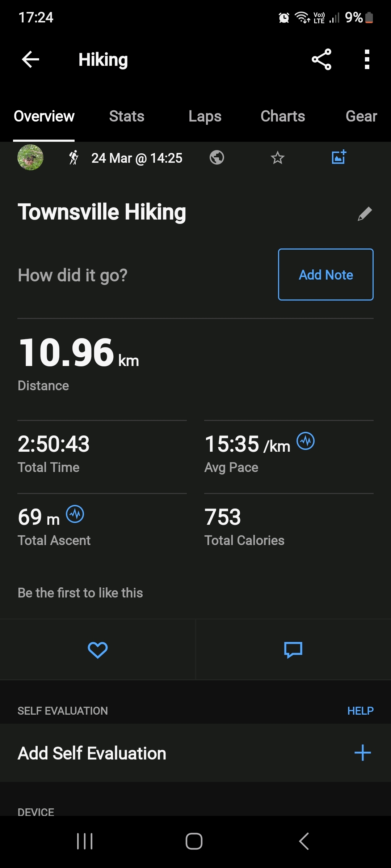This screenshot has width=391, height=868.
Task: Share this hiking activity
Action: 321,59
